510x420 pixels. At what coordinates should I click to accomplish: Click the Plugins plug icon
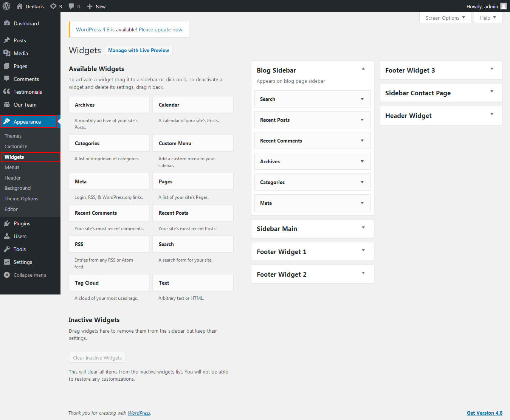point(7,223)
